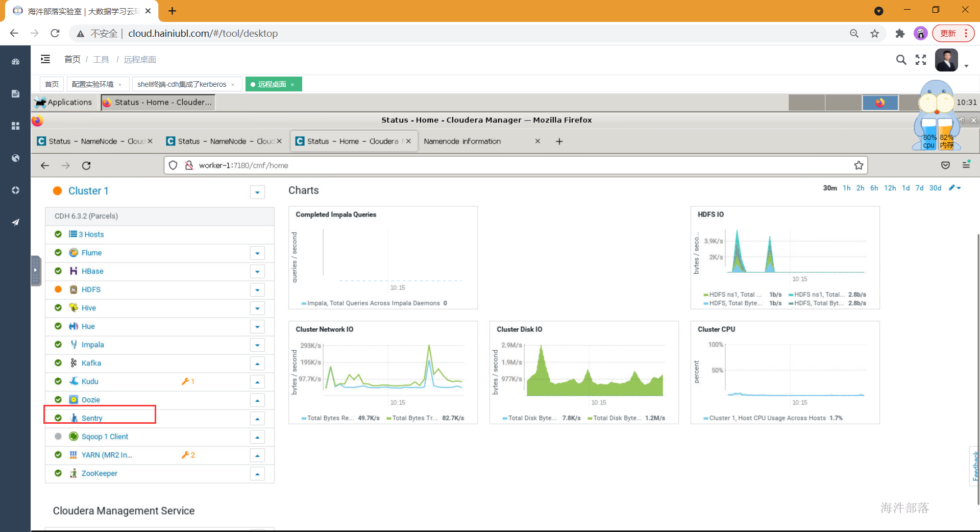Image resolution: width=980 pixels, height=532 pixels.
Task: Open HBase service link
Action: (92, 271)
